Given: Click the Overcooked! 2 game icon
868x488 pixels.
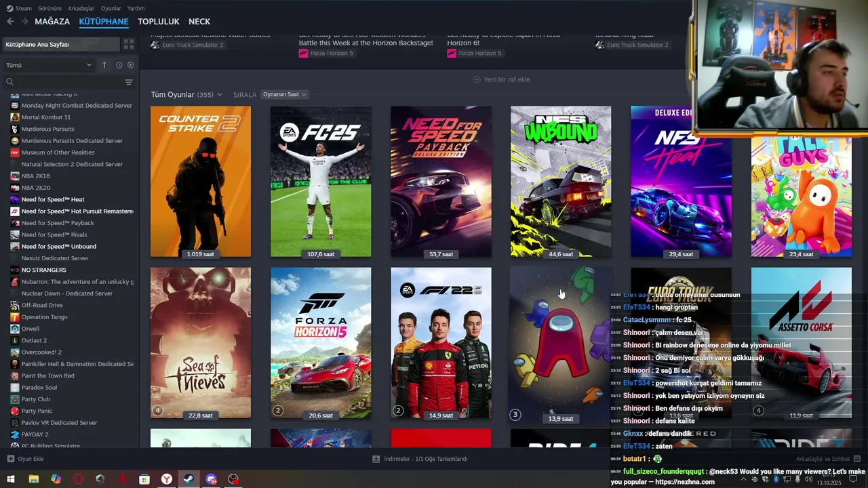Looking at the screenshot, I should click(x=15, y=352).
